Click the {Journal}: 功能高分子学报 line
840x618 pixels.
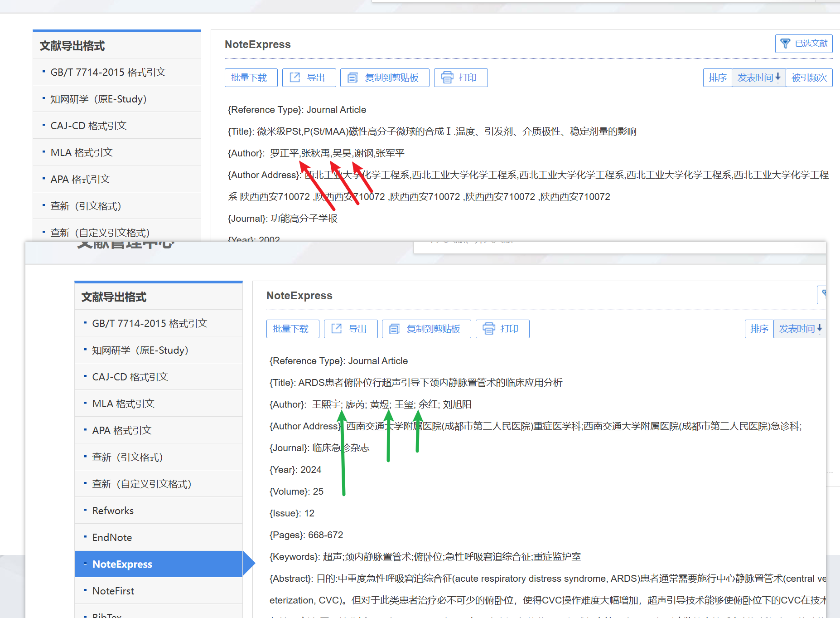click(x=282, y=219)
